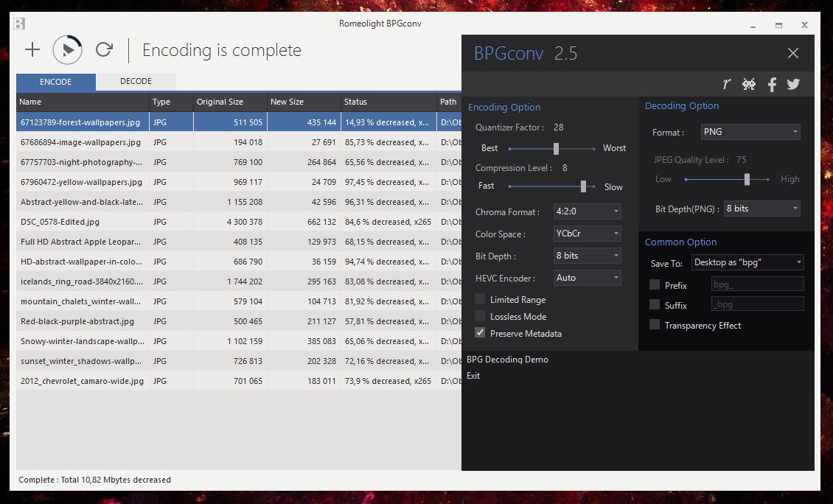Image resolution: width=833 pixels, height=504 pixels.
Task: Open the Color Space dropdown
Action: (587, 234)
